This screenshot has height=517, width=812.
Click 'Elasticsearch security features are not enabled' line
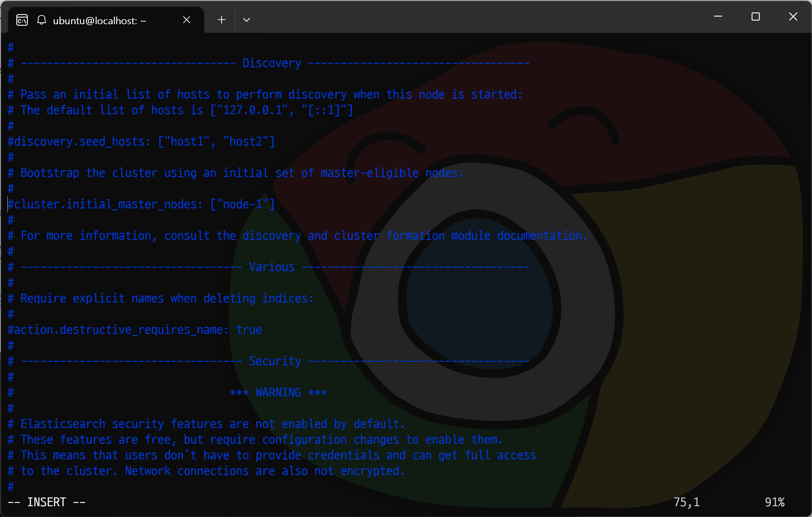coord(206,424)
